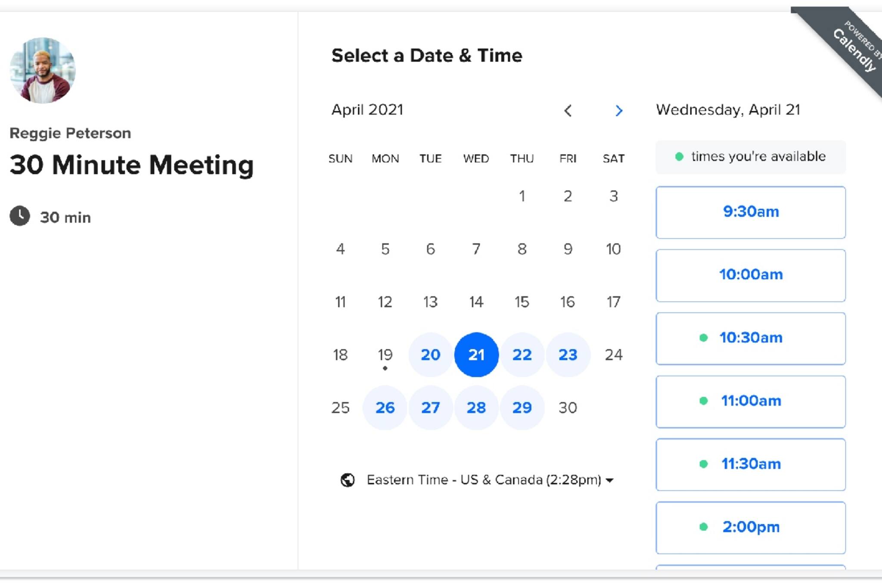Select the 10:00am time slot
The width and height of the screenshot is (882, 588).
[x=750, y=275]
